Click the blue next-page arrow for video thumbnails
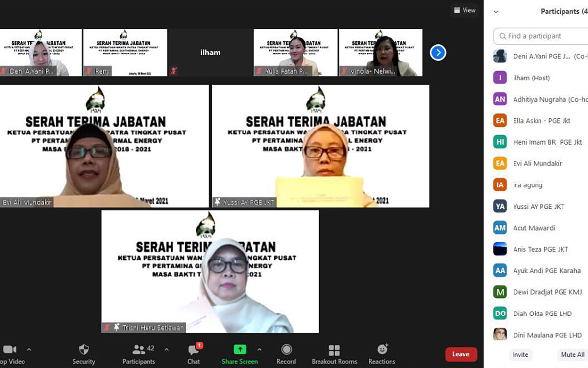Viewport: 588px width, 368px height. [438, 53]
